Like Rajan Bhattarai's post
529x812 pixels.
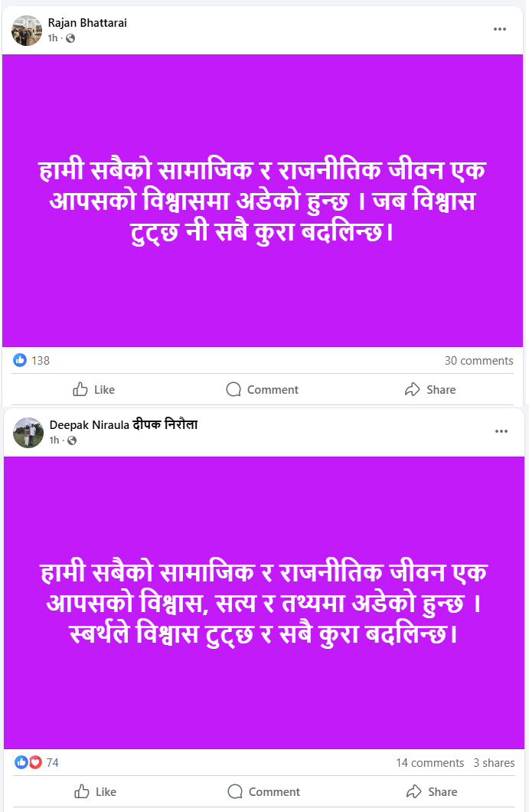click(x=93, y=389)
